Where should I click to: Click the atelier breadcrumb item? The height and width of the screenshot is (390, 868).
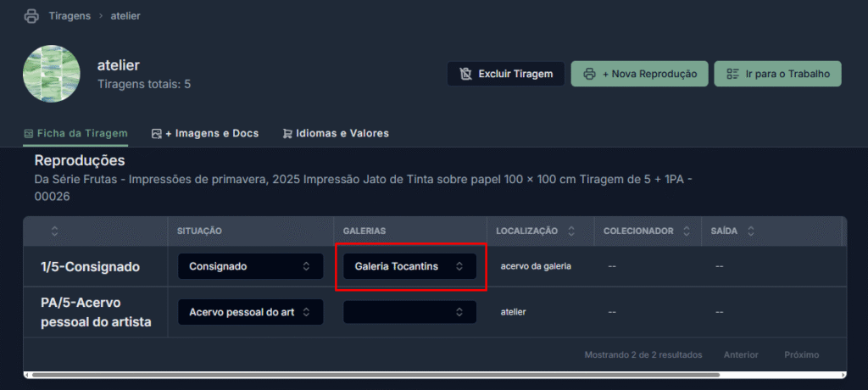pyautogui.click(x=125, y=16)
